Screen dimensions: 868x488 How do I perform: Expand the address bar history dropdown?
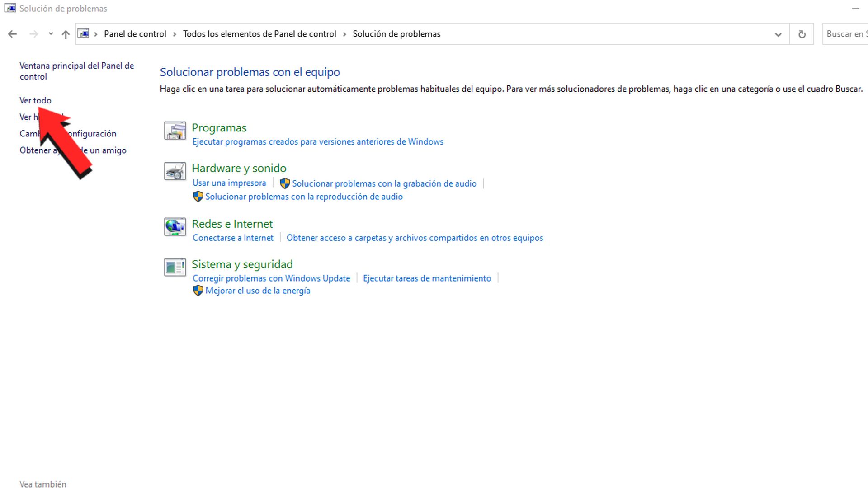778,34
